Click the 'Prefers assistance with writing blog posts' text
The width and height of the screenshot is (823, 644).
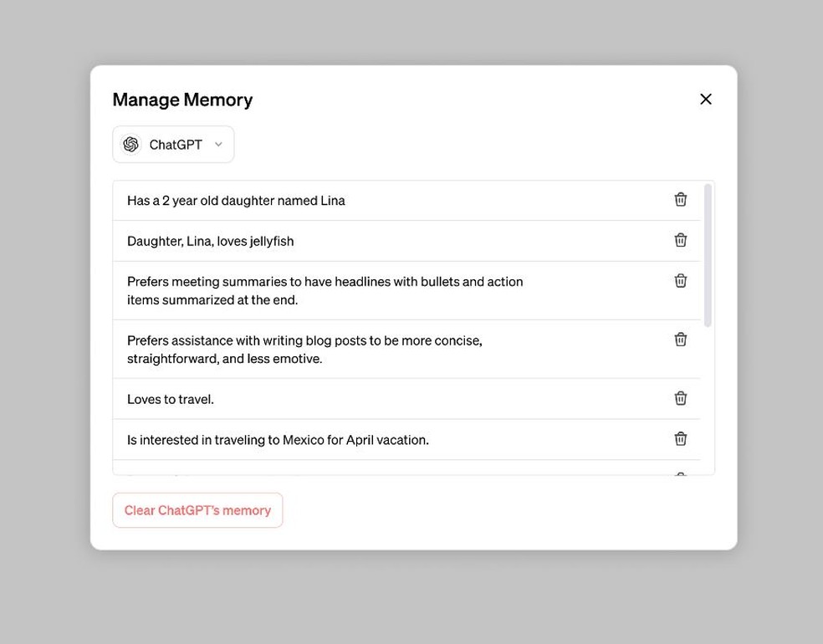(x=304, y=350)
